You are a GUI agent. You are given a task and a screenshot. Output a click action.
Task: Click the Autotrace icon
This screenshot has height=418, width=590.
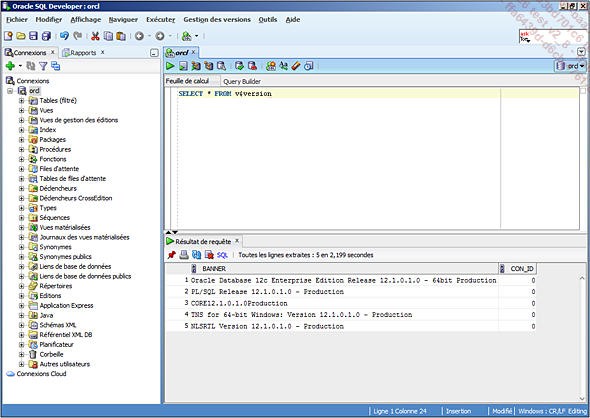point(208,66)
